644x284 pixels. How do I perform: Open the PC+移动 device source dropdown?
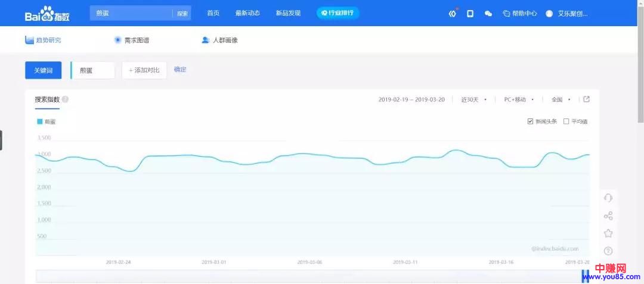click(518, 99)
